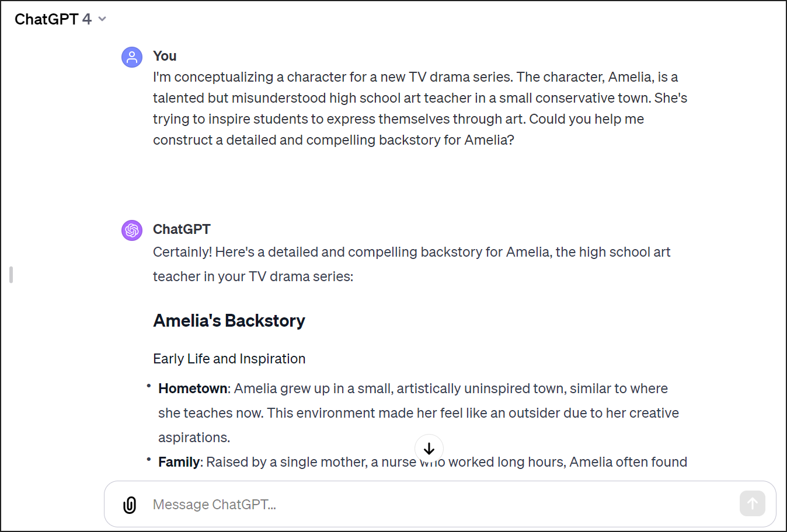
Task: Click the "ChatGPT" responder name label
Action: [182, 229]
